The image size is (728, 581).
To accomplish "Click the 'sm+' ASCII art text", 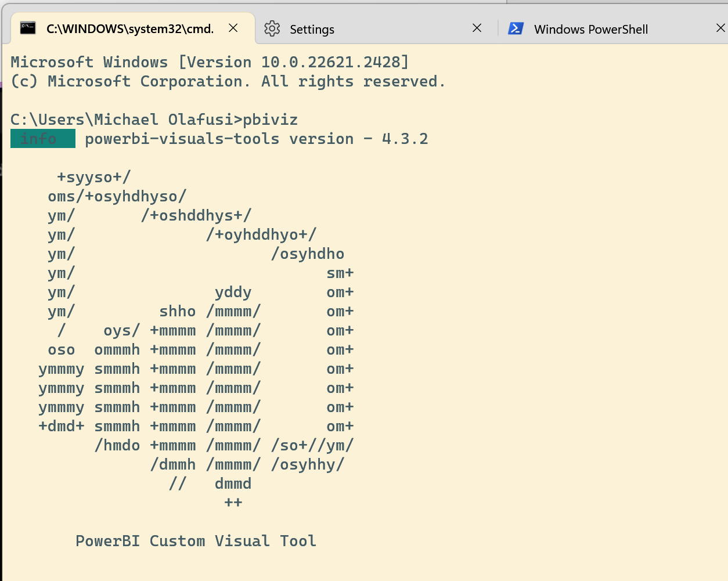I will [340, 273].
